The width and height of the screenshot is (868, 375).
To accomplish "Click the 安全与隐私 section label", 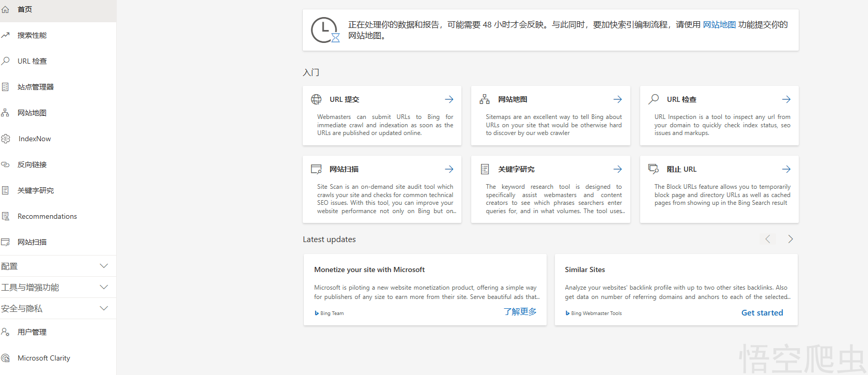I will pyautogui.click(x=22, y=308).
